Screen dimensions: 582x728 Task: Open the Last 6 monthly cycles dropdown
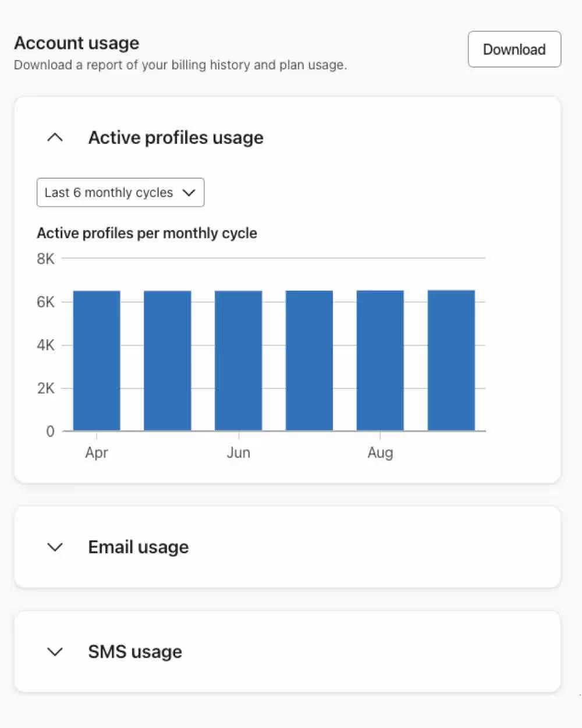[x=120, y=192]
